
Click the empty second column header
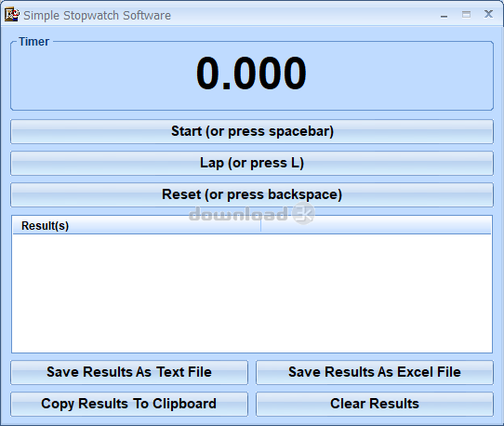[376, 225]
